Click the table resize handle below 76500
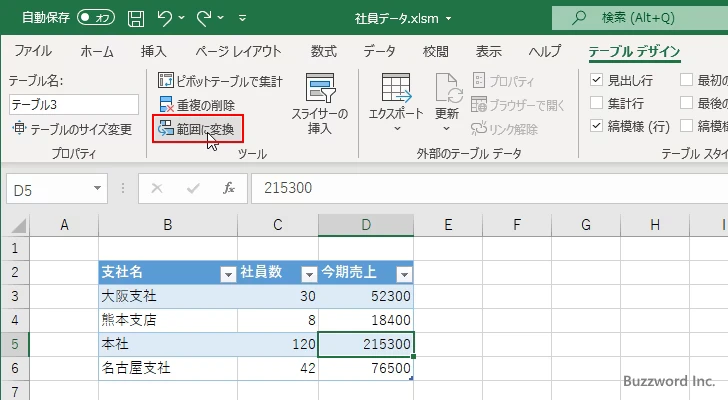The image size is (728, 400). point(411,379)
